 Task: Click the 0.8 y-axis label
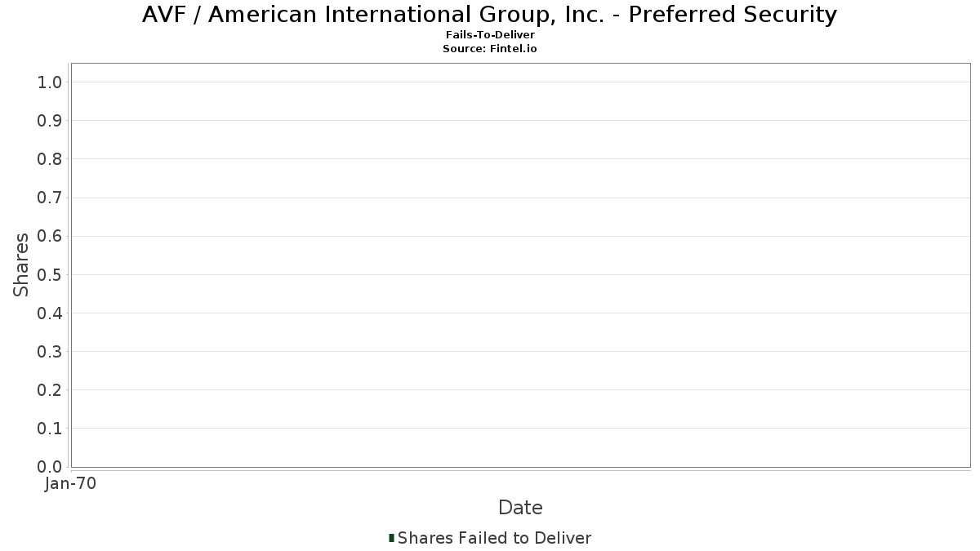point(50,159)
